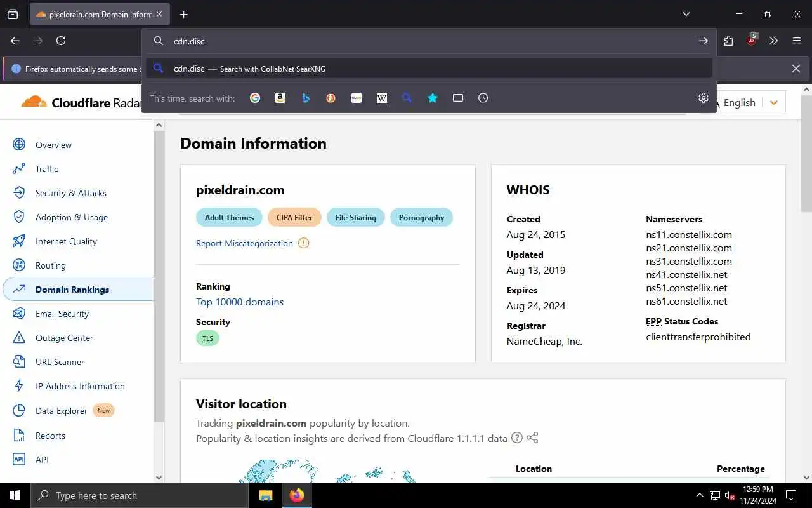Click the Go arrow in address bar
The height and width of the screenshot is (508, 812).
coord(703,41)
